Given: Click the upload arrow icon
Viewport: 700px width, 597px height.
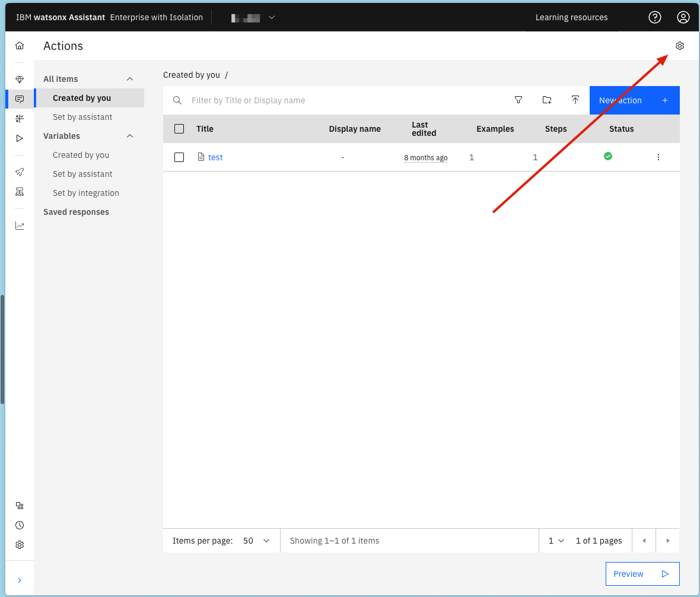Looking at the screenshot, I should pos(575,100).
